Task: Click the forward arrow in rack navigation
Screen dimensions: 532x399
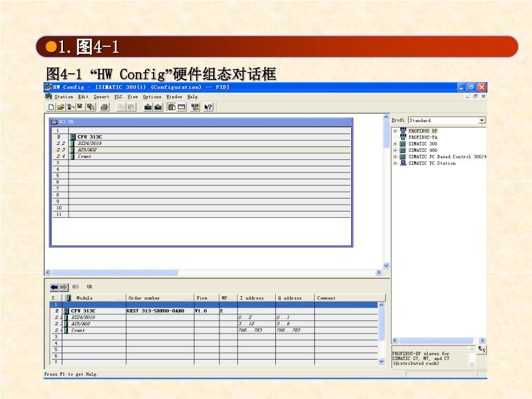Action: coord(64,287)
